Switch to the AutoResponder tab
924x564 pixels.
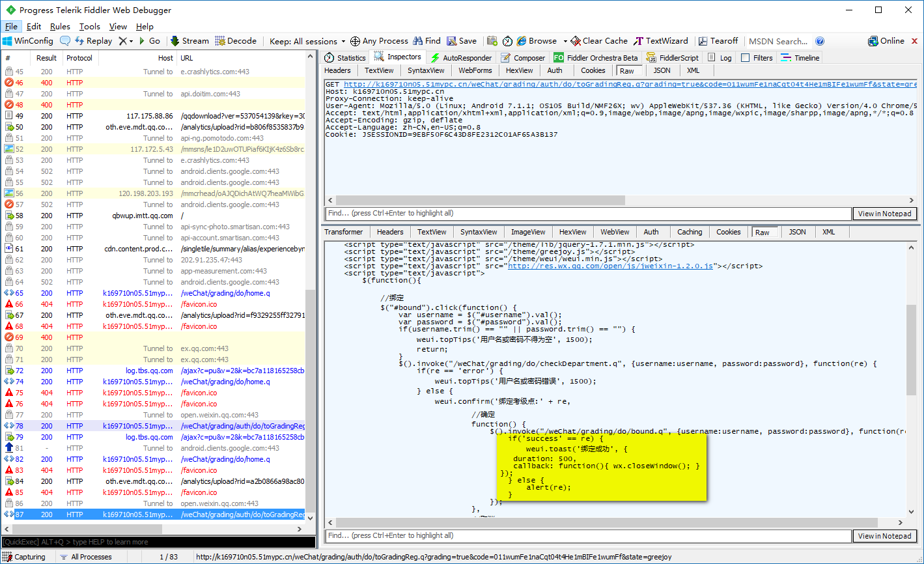pos(461,58)
